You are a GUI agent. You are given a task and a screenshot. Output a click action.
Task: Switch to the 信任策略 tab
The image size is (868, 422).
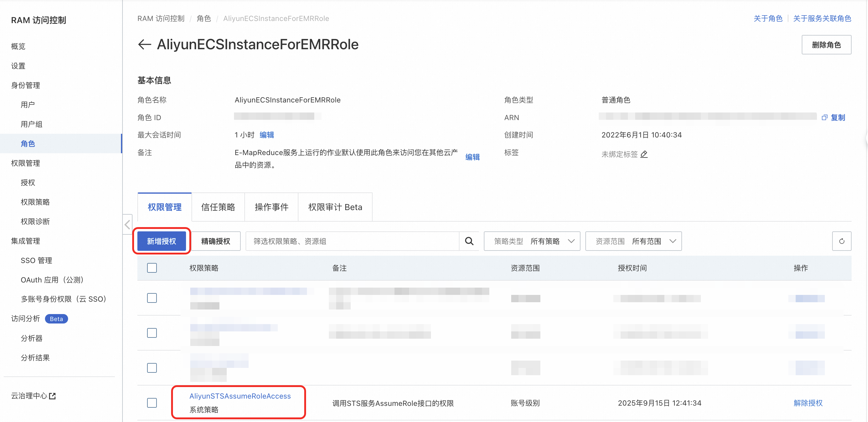coord(218,207)
